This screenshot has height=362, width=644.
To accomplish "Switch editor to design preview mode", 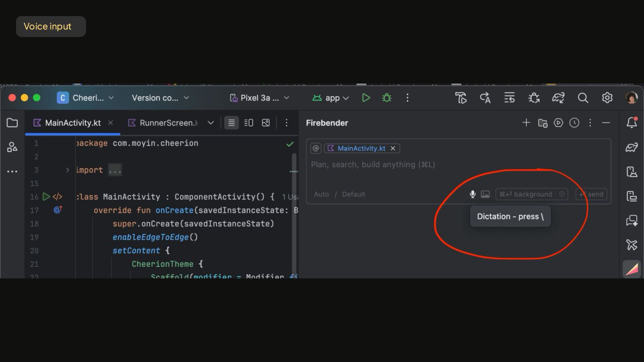I will click(266, 123).
